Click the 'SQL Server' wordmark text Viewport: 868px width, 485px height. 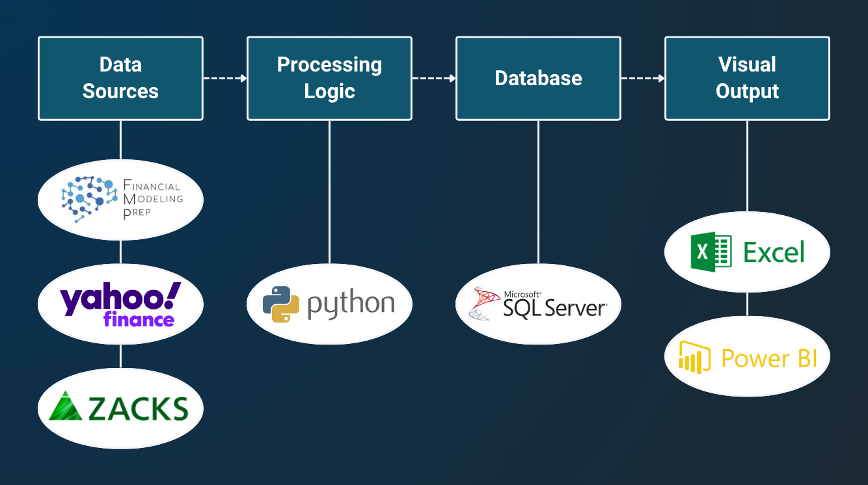554,308
